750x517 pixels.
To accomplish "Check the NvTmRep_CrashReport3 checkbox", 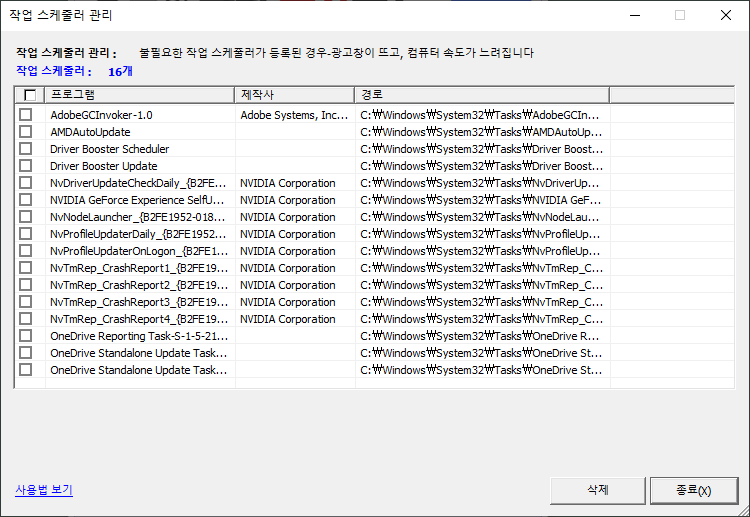I will coord(26,302).
